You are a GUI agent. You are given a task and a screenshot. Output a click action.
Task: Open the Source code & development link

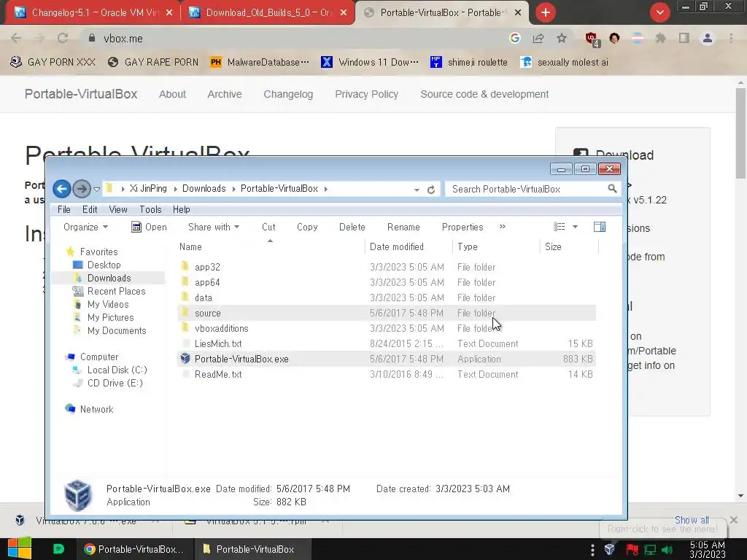(x=484, y=94)
